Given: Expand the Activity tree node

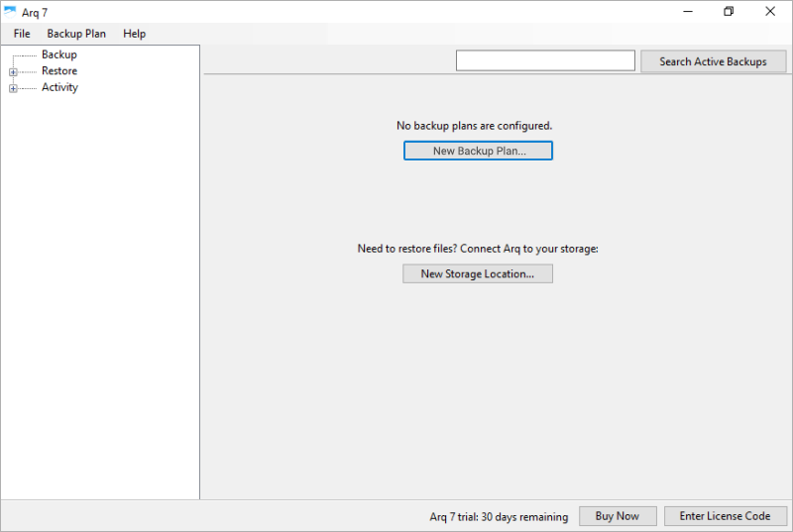Looking at the screenshot, I should 13,88.
